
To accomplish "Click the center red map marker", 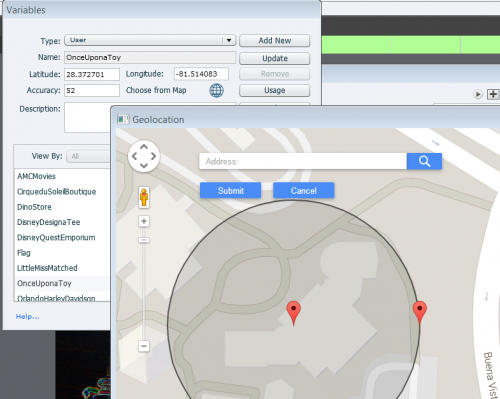I will point(294,313).
